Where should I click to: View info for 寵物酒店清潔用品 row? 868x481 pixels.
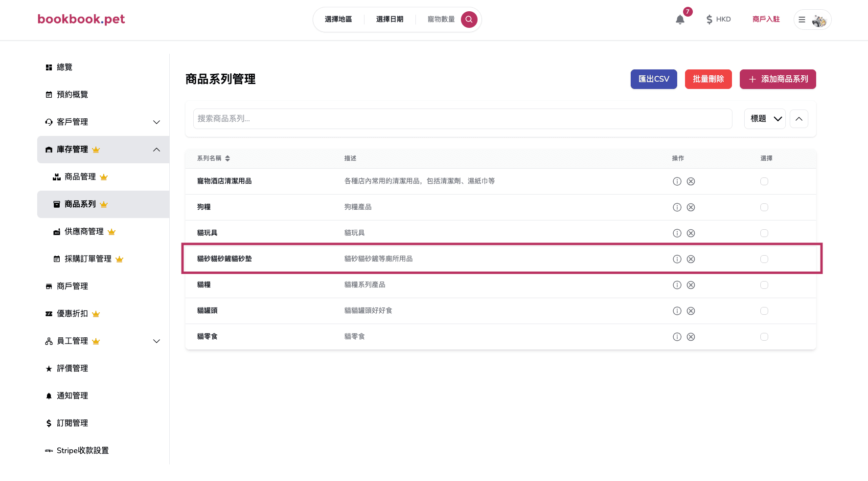677,181
